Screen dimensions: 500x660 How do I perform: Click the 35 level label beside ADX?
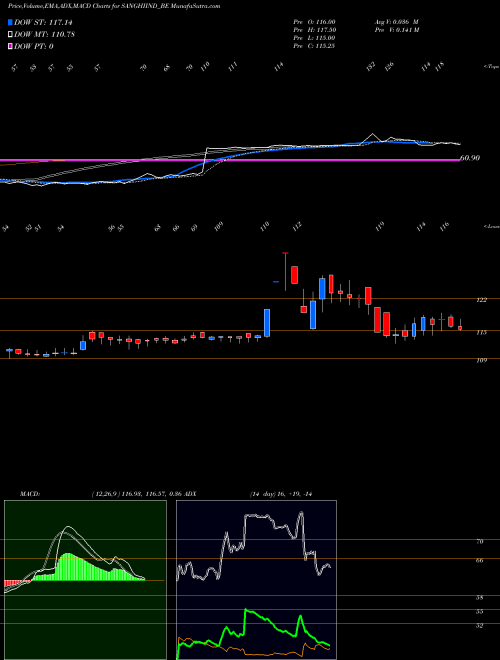(479, 612)
